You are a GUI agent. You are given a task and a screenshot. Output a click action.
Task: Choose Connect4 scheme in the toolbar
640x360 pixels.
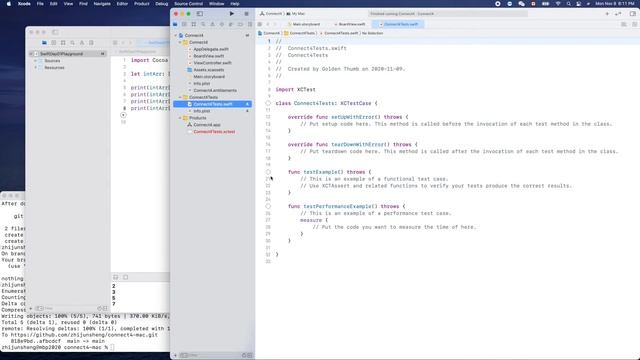tap(271, 13)
